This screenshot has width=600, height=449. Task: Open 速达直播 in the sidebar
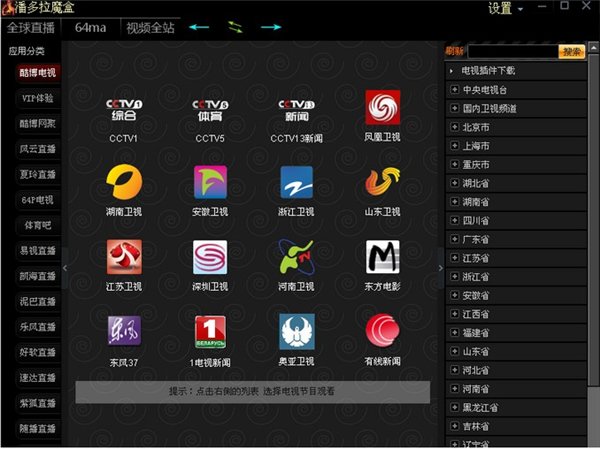click(x=38, y=378)
